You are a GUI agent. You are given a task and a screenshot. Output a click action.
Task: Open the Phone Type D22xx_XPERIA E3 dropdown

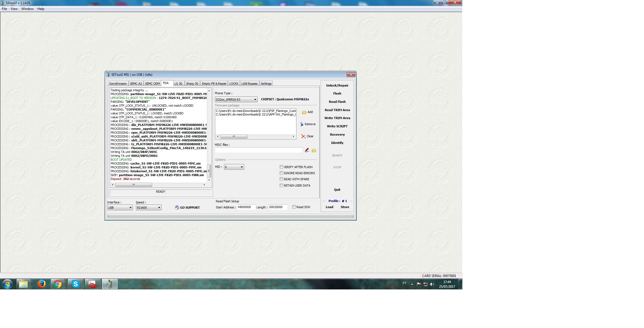(x=236, y=100)
